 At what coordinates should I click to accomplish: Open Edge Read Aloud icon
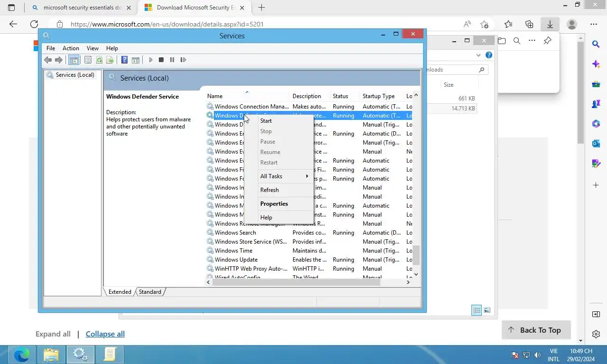pos(467,24)
